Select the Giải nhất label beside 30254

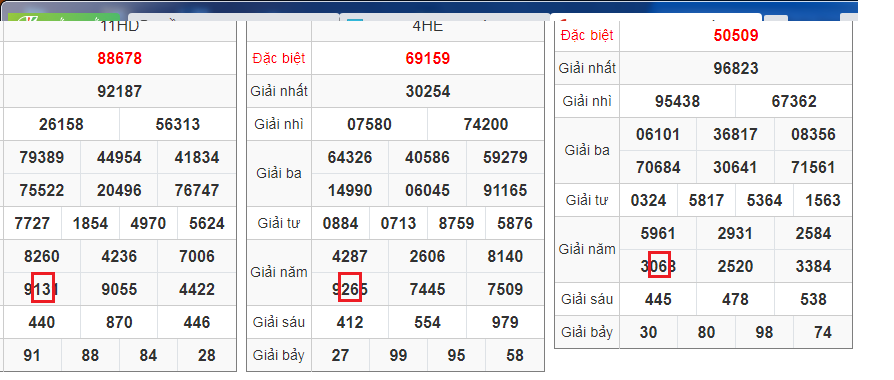[279, 91]
